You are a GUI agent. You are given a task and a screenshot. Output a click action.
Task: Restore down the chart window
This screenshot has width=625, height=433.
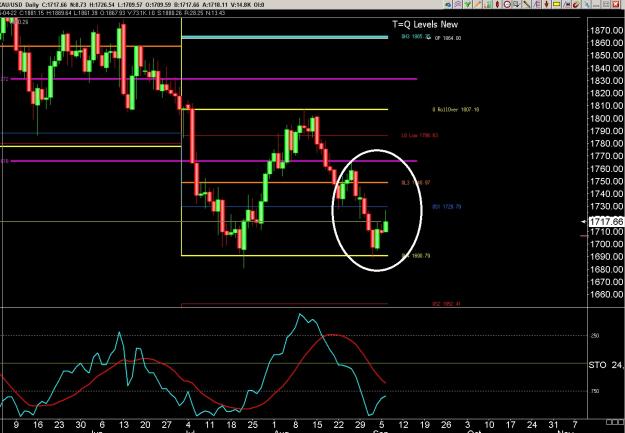(x=606, y=4)
